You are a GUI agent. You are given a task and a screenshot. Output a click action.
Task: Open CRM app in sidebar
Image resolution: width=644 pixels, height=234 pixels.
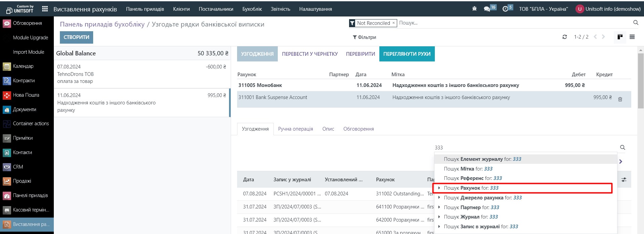coord(18,167)
